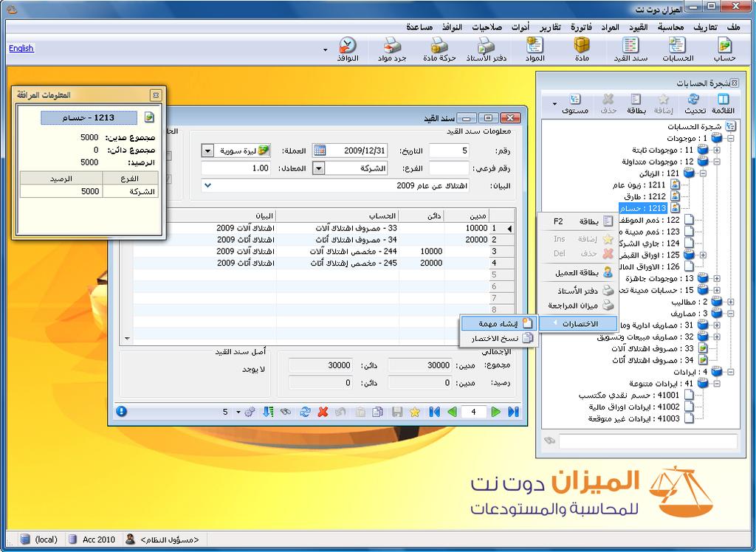The width and height of the screenshot is (756, 552).
Task: Expand the البيان statement chevron
Action: [207, 185]
